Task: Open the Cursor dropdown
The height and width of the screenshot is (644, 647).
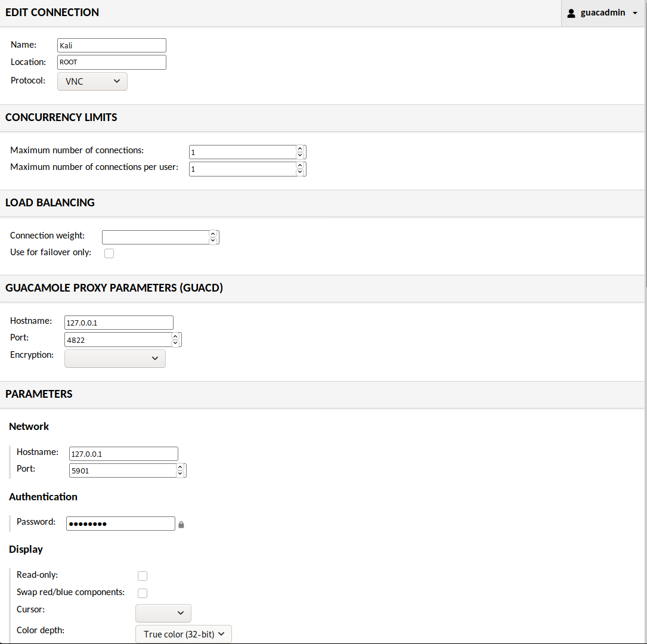Action: pyautogui.click(x=163, y=613)
